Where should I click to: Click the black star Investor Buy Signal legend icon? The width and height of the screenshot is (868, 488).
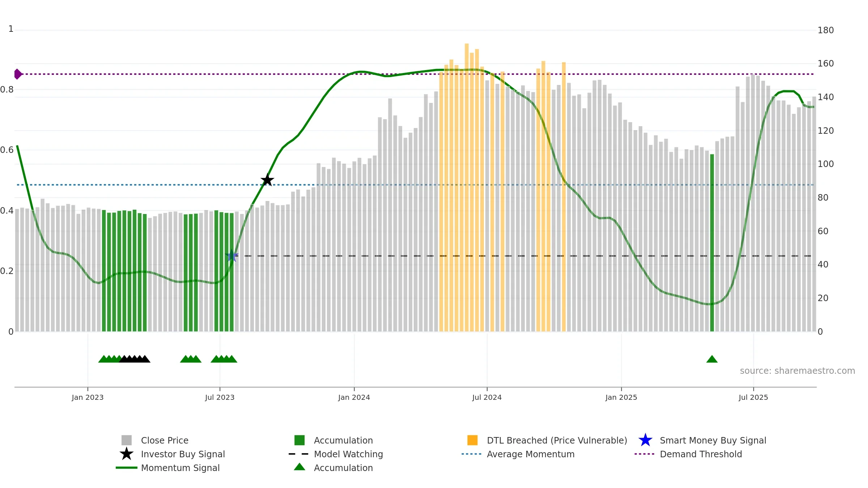pyautogui.click(x=127, y=454)
